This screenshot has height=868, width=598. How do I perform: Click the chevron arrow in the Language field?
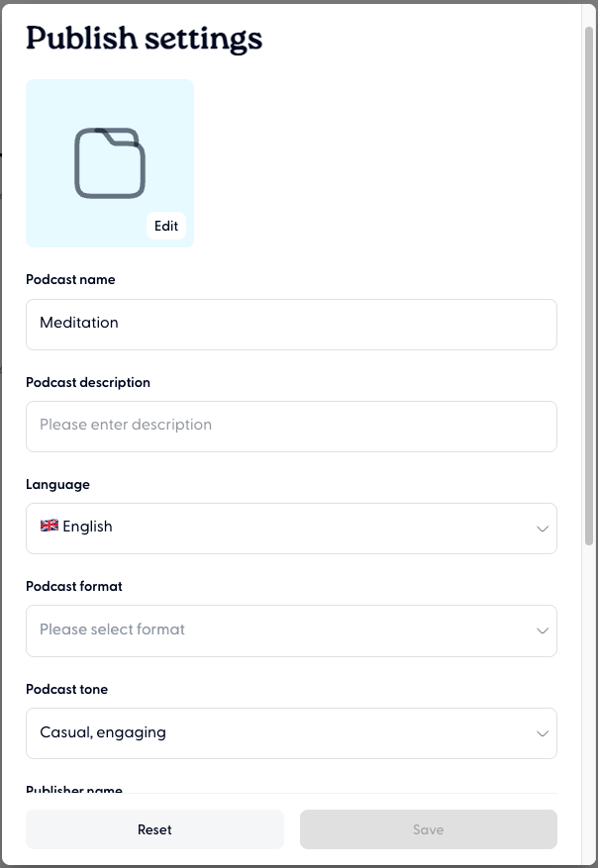[542, 529]
